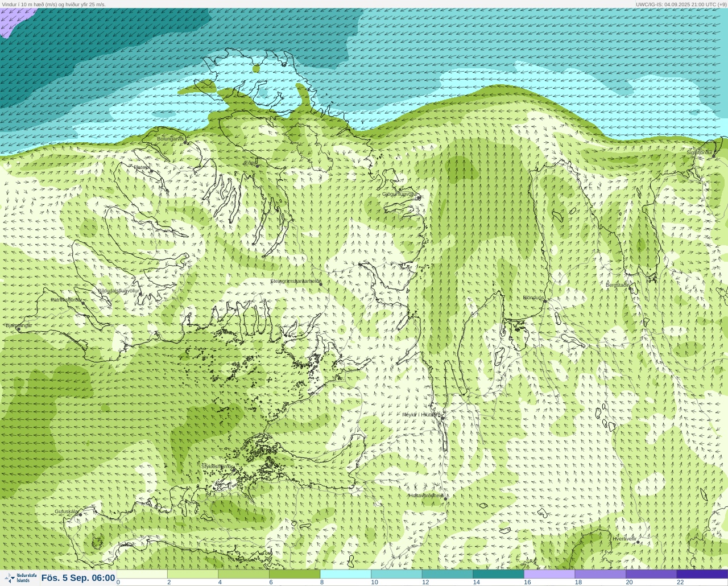Click the Æðey station label

(250, 163)
